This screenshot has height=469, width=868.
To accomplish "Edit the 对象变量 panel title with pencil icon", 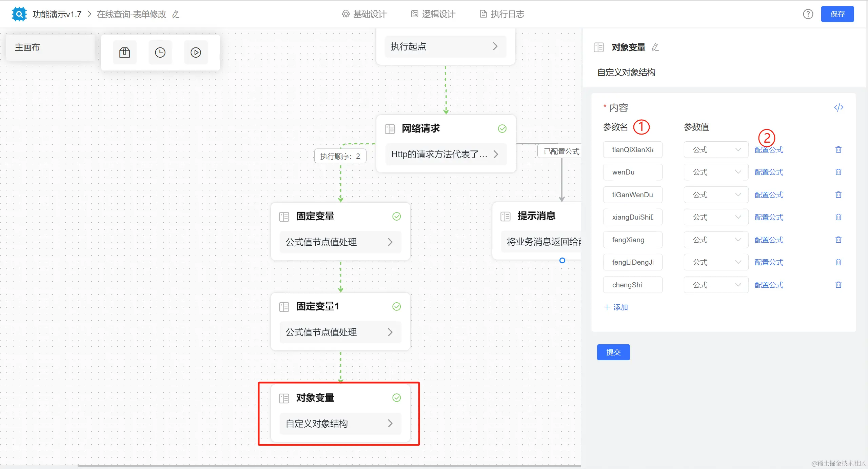I will click(x=655, y=47).
